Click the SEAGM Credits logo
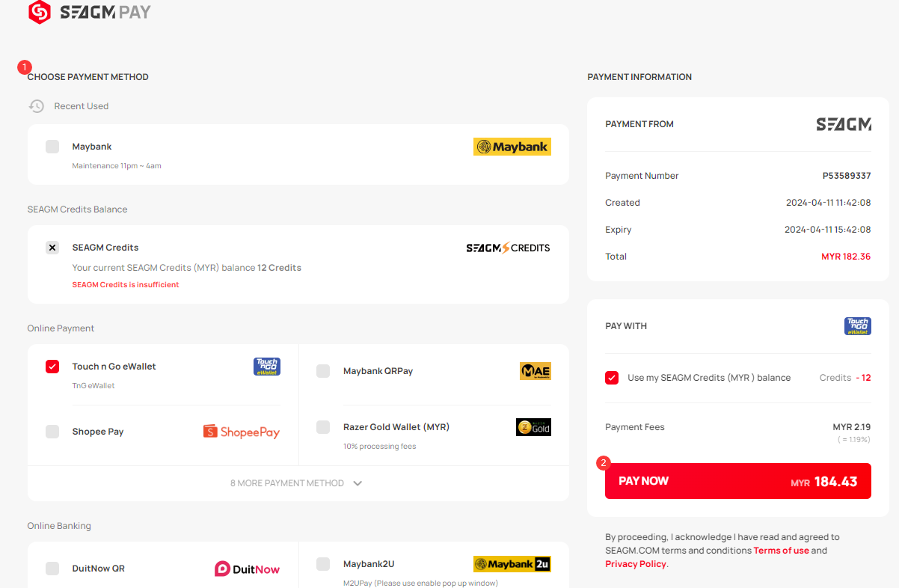 pyautogui.click(x=508, y=248)
